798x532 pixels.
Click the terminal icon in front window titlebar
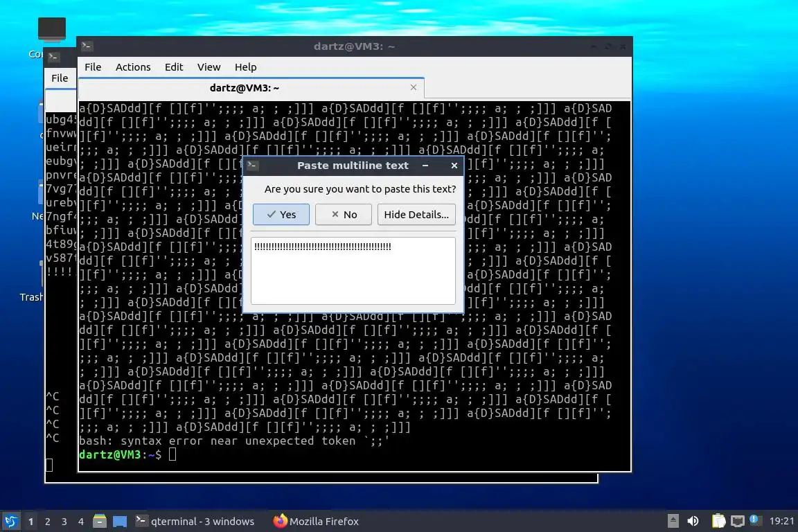87,46
